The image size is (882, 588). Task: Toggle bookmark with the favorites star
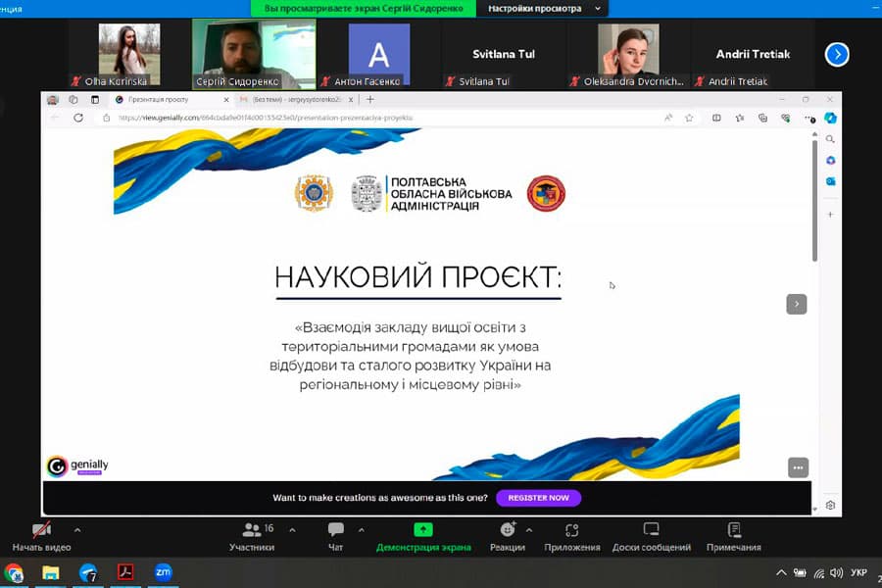tap(688, 117)
